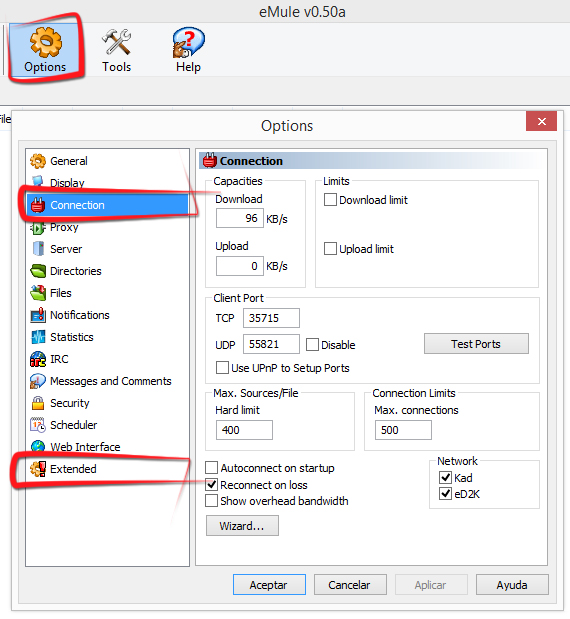This screenshot has width=570, height=619.
Task: Open the Help question mark icon
Action: (188, 42)
